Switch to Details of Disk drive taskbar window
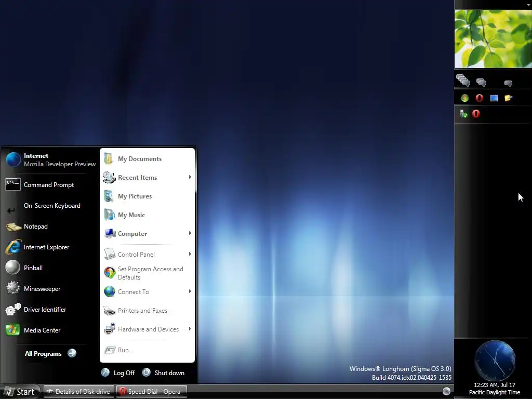 79,392
